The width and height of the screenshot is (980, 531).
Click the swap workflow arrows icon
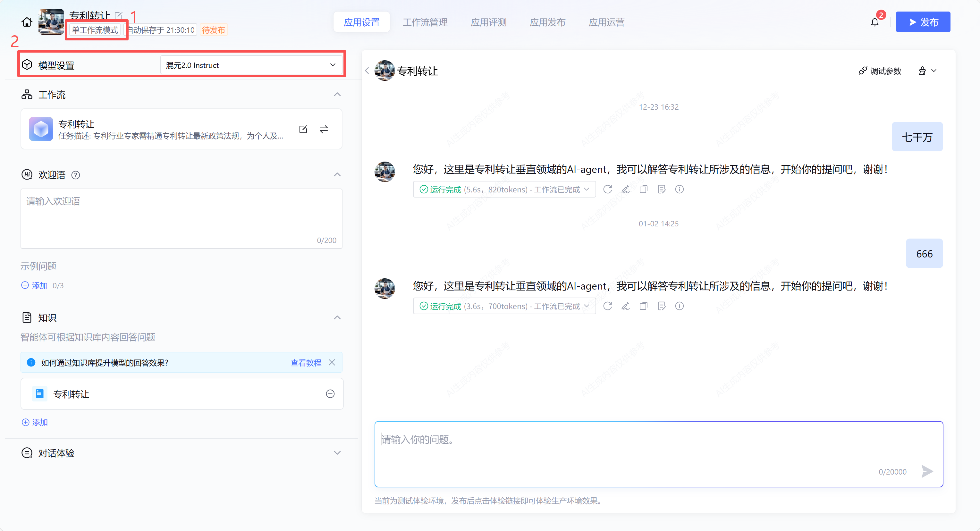324,129
